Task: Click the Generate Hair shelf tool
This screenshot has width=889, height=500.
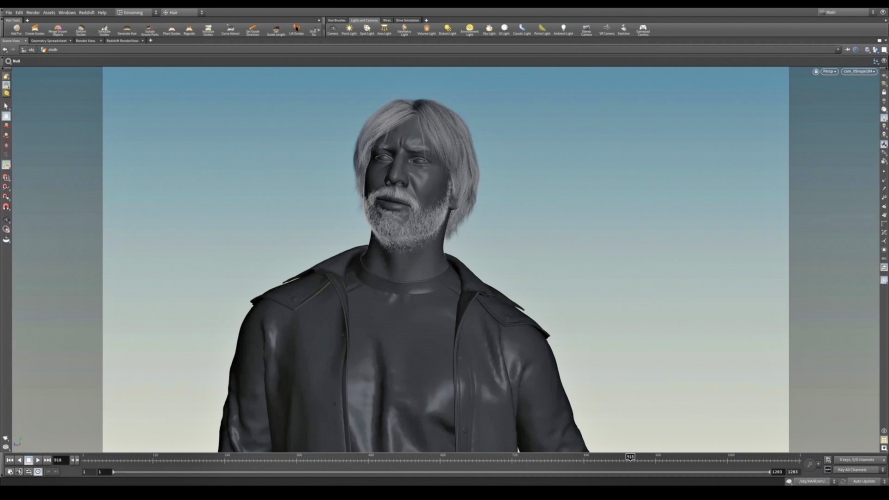Action: [126, 30]
